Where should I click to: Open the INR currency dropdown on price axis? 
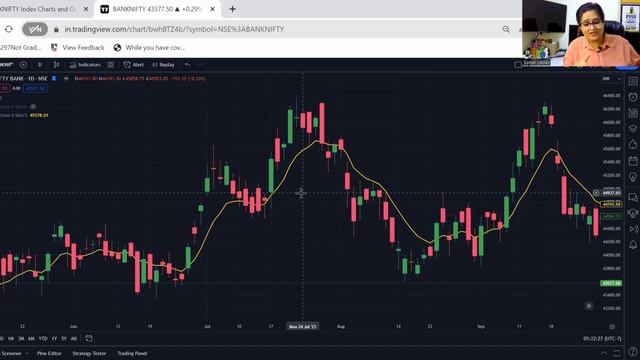[611, 78]
